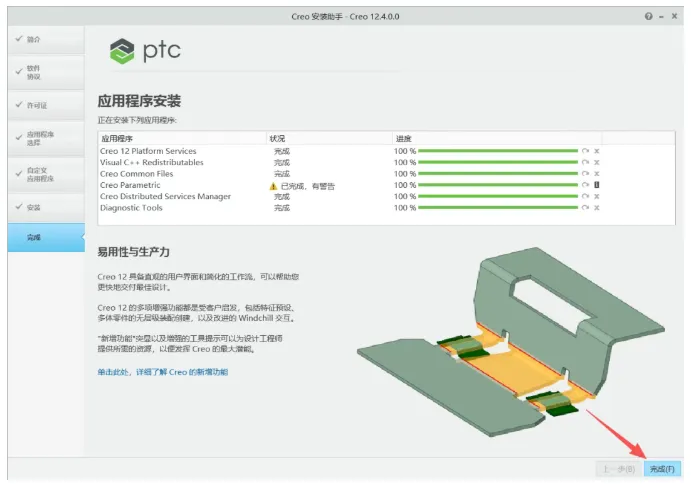Click the 进度 column header

497,138
